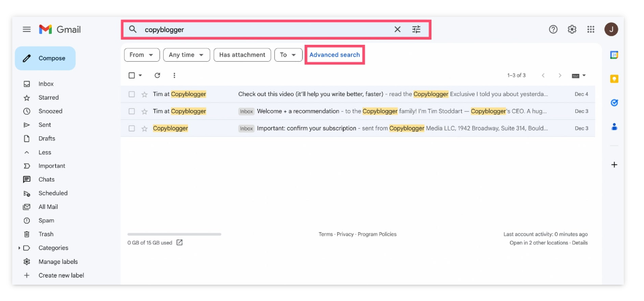Show search options slider icon
The height and width of the screenshot is (301, 644).
[x=416, y=30]
